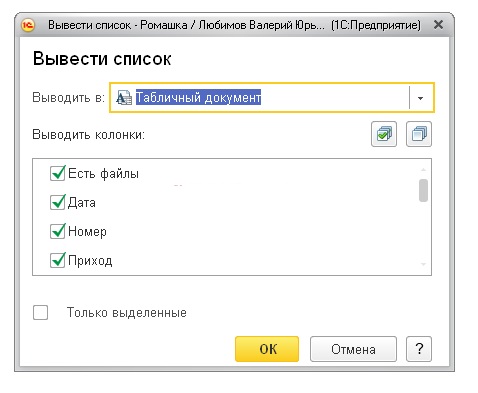Click the spreadsheet document icon in output field
Image resolution: width=478 pixels, height=393 pixels.
pyautogui.click(x=124, y=98)
